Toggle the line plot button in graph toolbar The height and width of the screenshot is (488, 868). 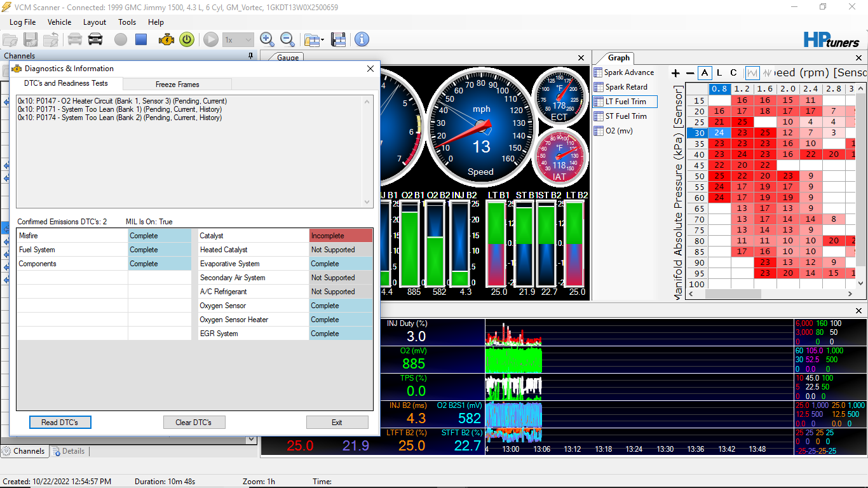point(752,73)
